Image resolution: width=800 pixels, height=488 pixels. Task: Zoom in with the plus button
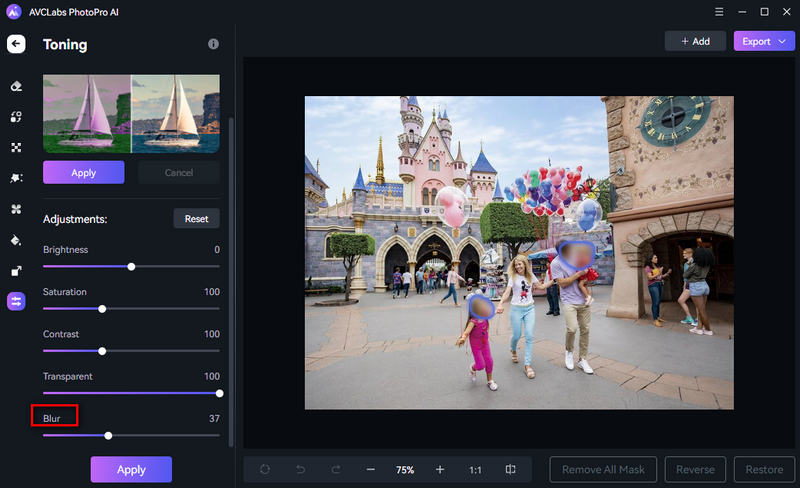click(x=440, y=469)
